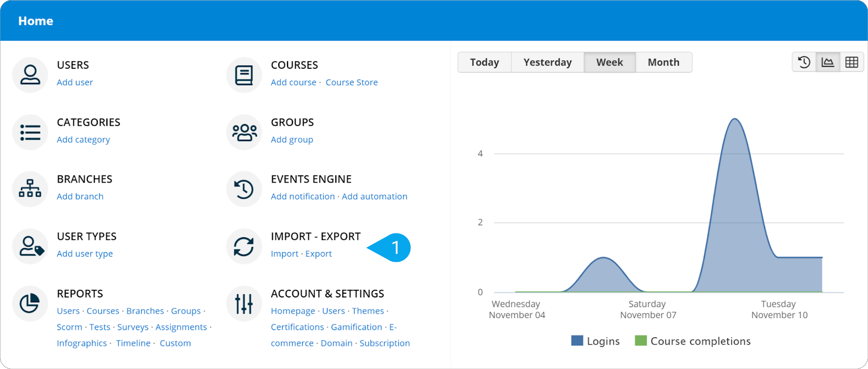Screen dimensions: 868x369
Task: Select the Month time range tab
Action: point(663,62)
